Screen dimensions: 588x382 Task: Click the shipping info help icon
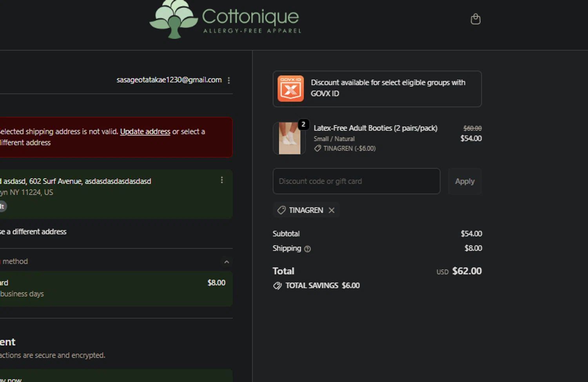point(307,249)
